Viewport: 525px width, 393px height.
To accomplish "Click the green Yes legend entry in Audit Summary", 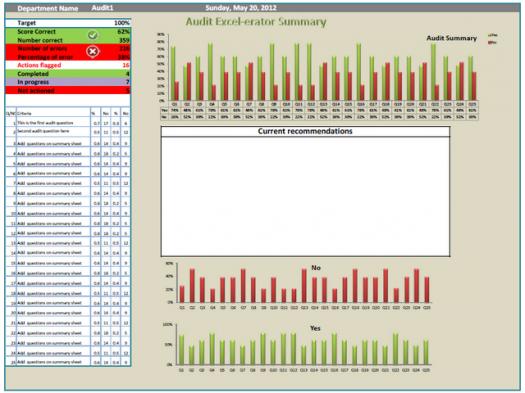I will click(493, 35).
